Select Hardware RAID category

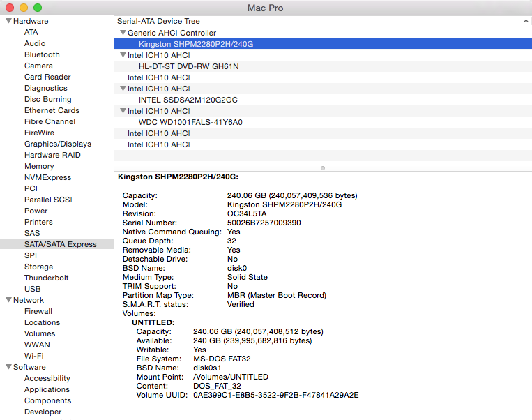[x=52, y=155]
